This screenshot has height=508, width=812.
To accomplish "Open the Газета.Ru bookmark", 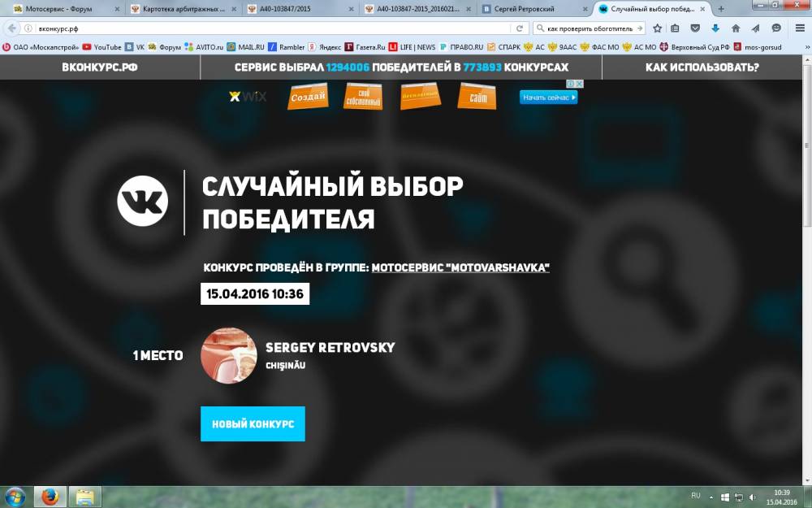I will click(365, 47).
